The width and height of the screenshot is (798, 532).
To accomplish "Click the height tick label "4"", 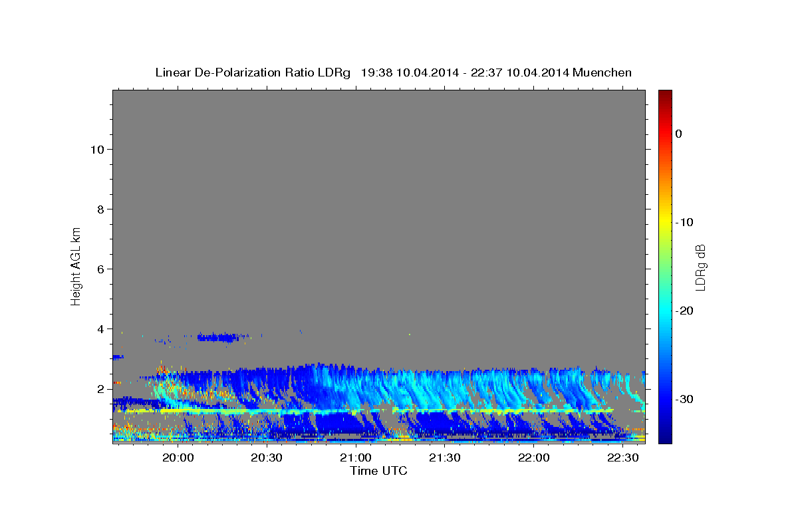I will point(100,329).
